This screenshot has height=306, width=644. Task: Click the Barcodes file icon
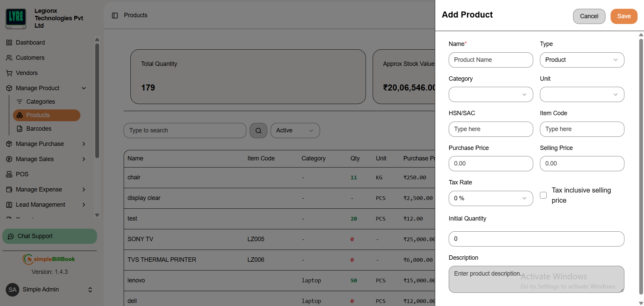(20, 129)
